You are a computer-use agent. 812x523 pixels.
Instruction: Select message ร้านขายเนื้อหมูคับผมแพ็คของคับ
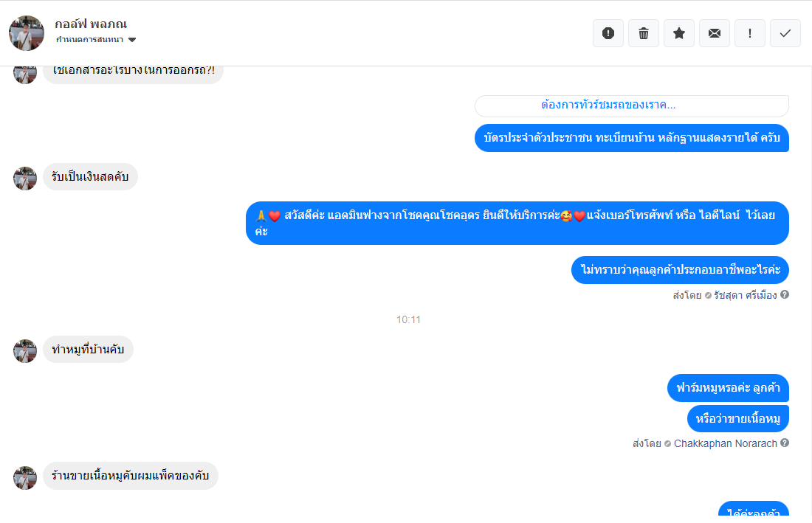[131, 476]
